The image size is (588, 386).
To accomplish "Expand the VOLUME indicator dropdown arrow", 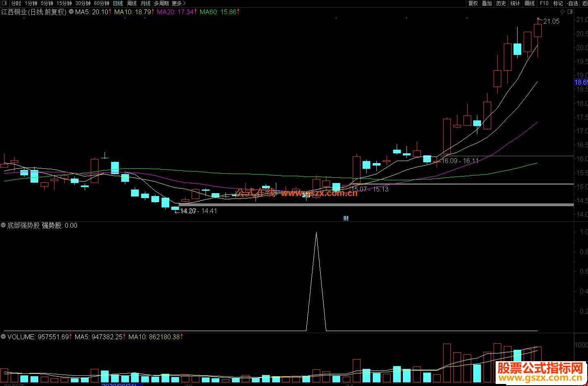I will point(4,337).
